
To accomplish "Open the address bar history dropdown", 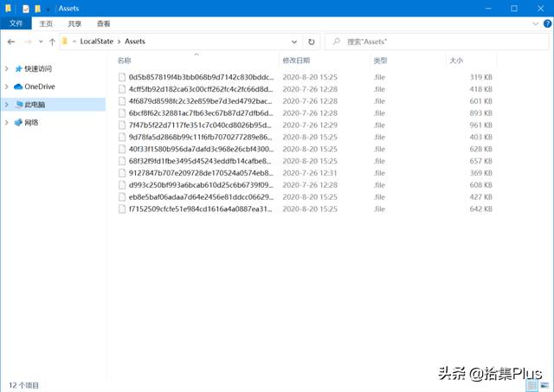I will tap(293, 41).
